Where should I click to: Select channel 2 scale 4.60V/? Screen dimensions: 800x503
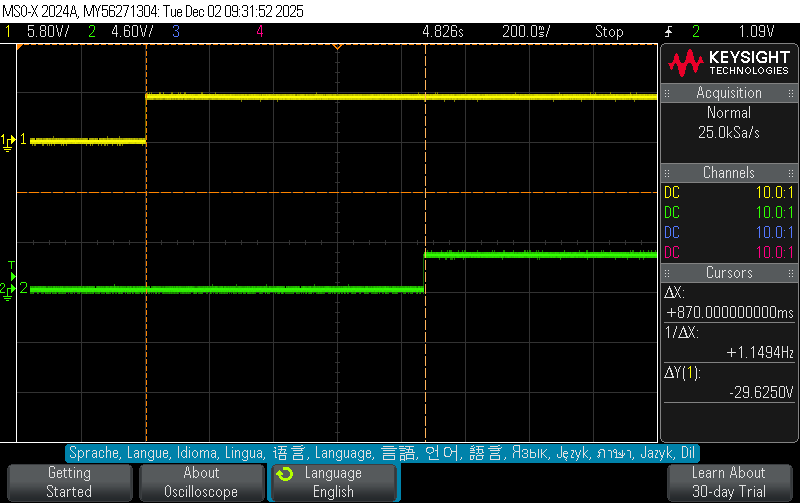pyautogui.click(x=132, y=32)
